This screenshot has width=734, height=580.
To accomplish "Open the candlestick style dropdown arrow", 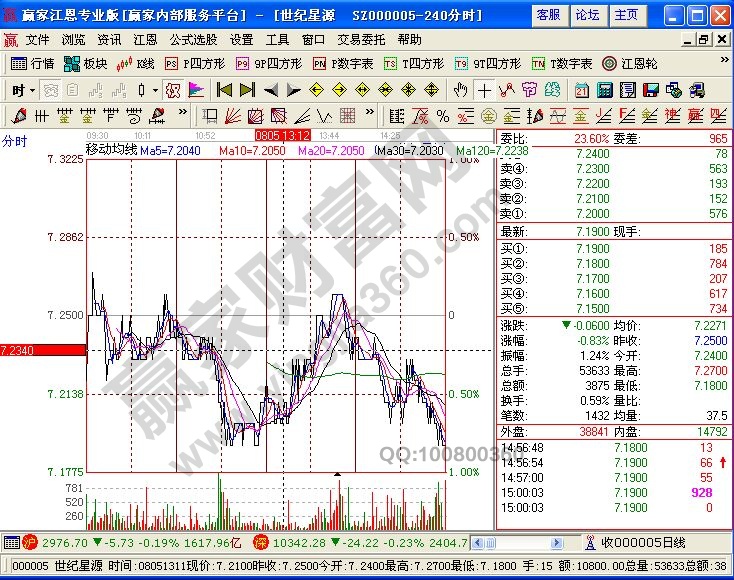I will tap(154, 90).
